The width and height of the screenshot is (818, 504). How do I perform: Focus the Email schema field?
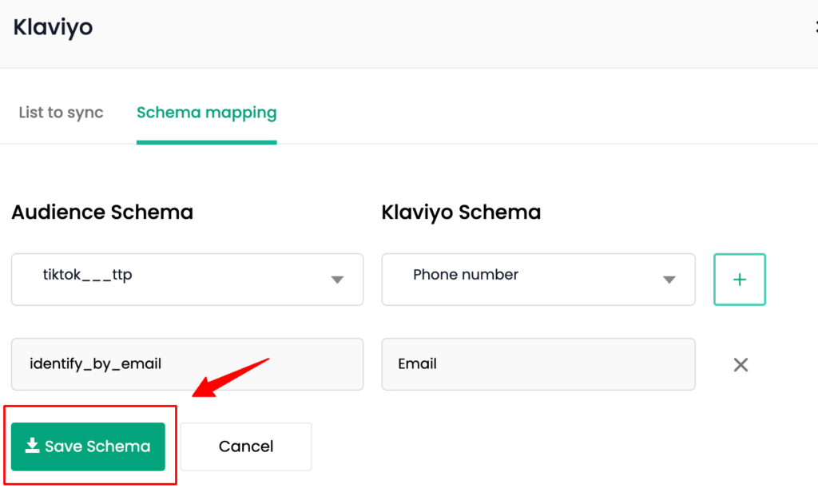[538, 364]
